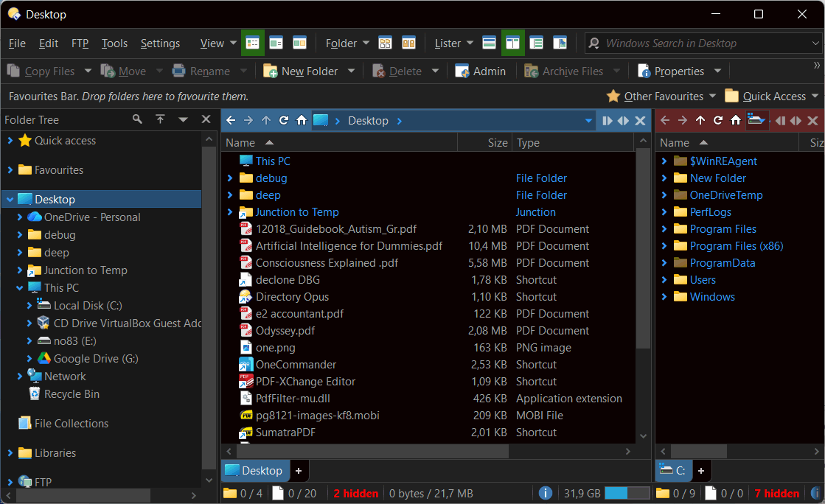Click the back arrow in the left file display

tap(231, 119)
